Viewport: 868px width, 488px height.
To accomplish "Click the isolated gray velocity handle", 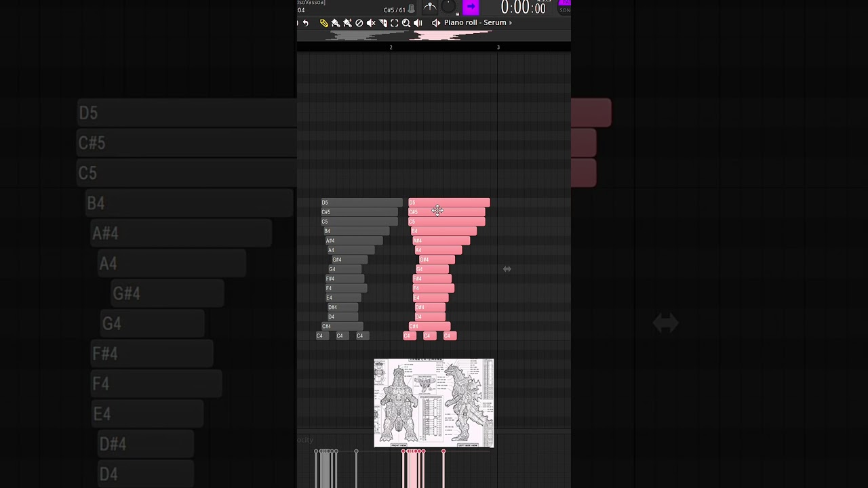I will point(357,451).
